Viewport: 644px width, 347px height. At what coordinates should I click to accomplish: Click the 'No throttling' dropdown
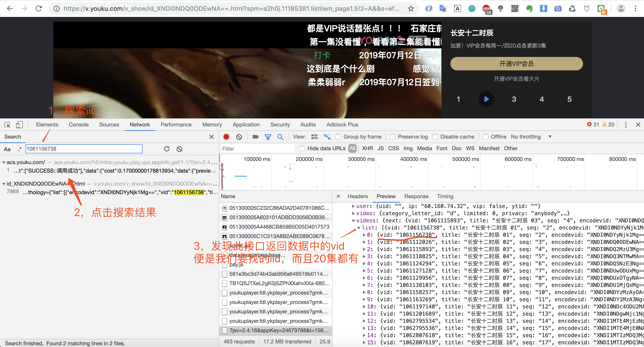point(531,136)
